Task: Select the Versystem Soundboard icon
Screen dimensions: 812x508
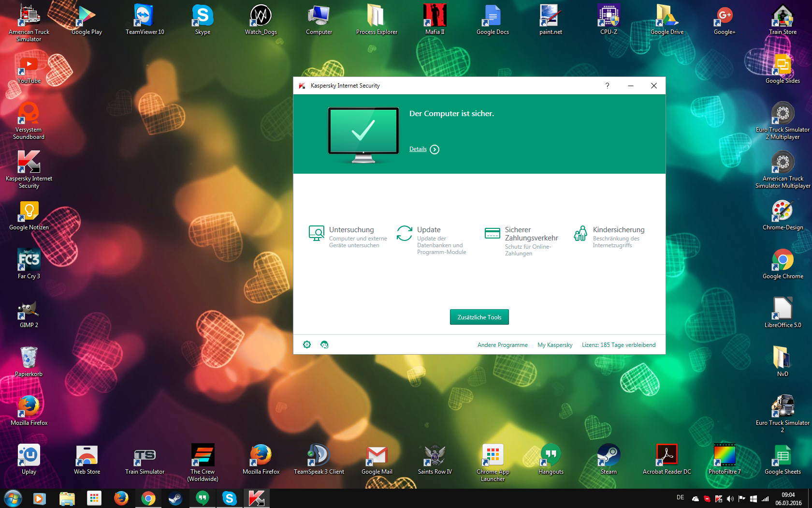Action: coord(29,120)
